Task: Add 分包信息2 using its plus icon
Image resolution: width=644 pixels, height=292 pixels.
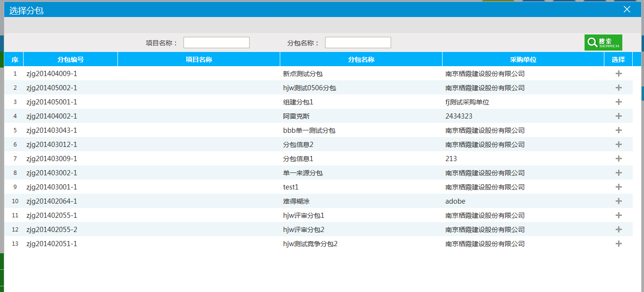Action: [618, 144]
